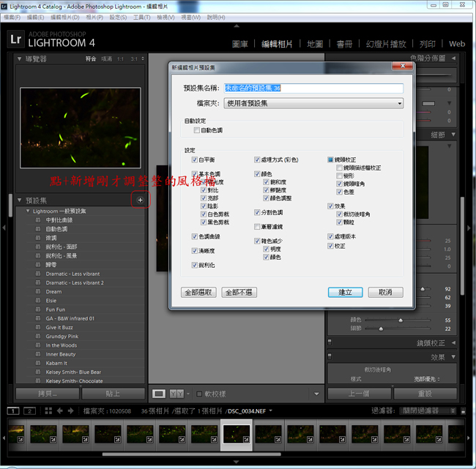The height and width of the screenshot is (469, 476).
Task: Collapse the 導覽器 panel triangle
Action: point(20,59)
